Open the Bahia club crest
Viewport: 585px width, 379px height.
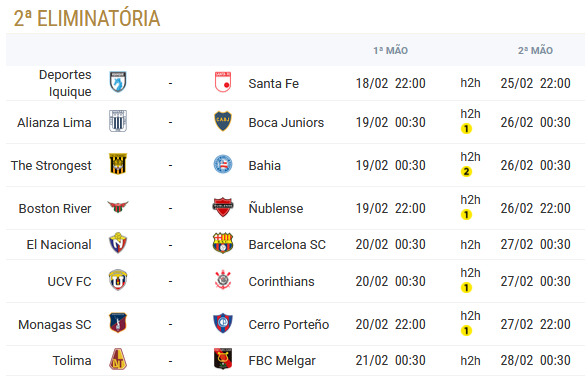click(223, 164)
